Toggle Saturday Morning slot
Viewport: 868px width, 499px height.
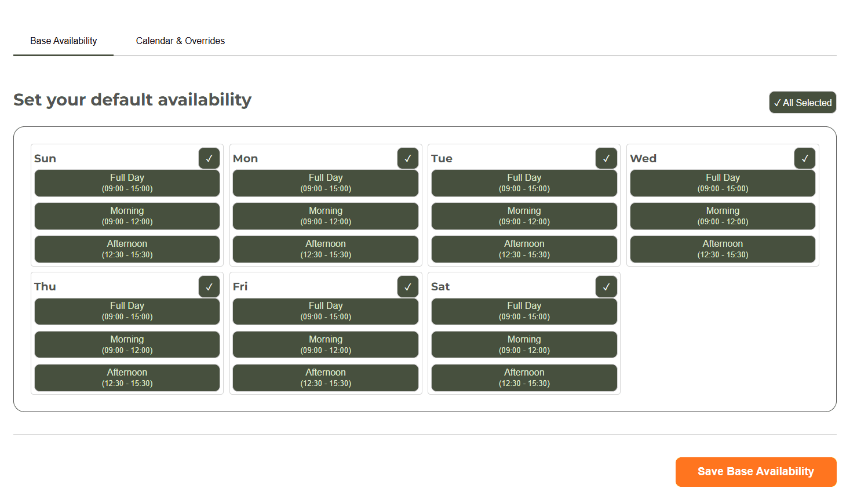(524, 345)
